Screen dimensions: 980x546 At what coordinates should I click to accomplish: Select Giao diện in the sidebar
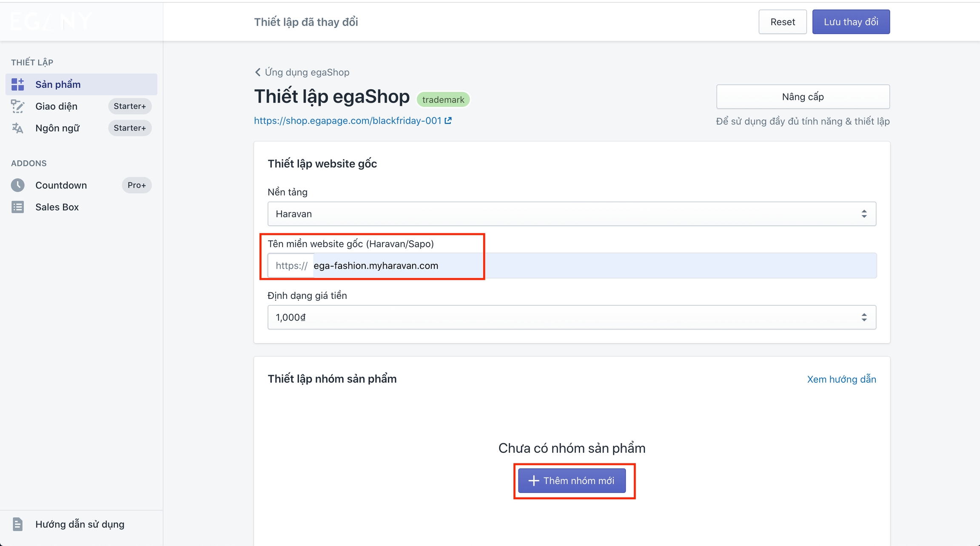57,106
